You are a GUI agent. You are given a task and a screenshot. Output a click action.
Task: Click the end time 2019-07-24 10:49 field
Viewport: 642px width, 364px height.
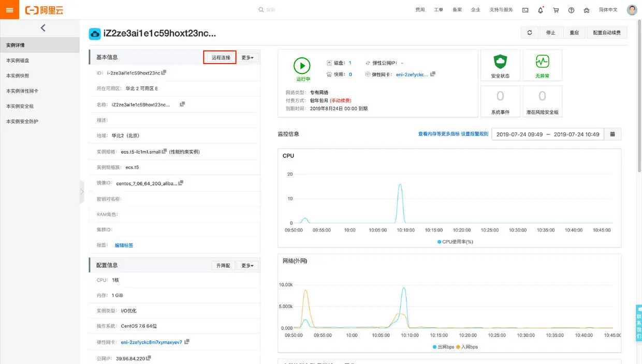click(x=576, y=134)
